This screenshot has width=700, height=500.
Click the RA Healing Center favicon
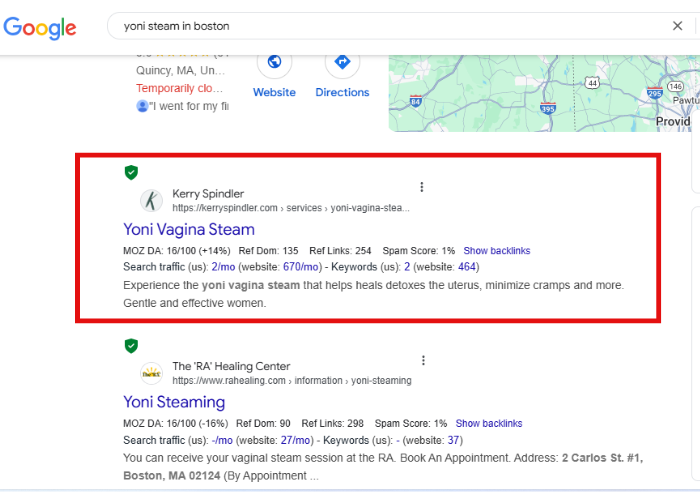click(x=151, y=373)
